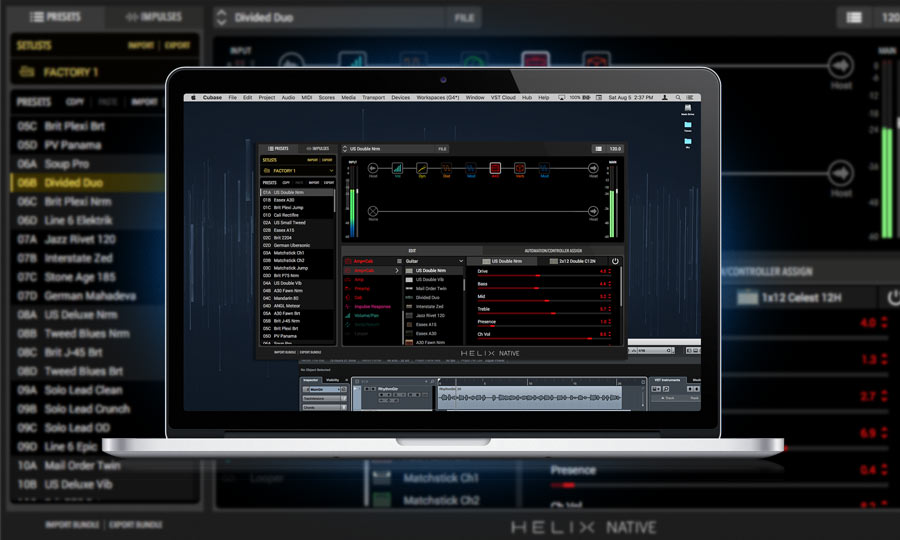Viewport: 900px width, 540px height.
Task: Open the Automation/Controller Assign tab
Action: [x=553, y=251]
